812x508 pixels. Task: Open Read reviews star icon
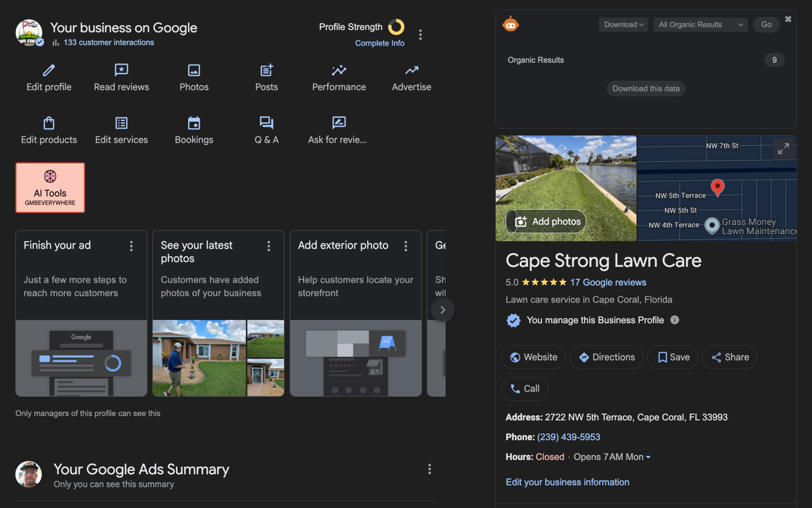coord(121,70)
